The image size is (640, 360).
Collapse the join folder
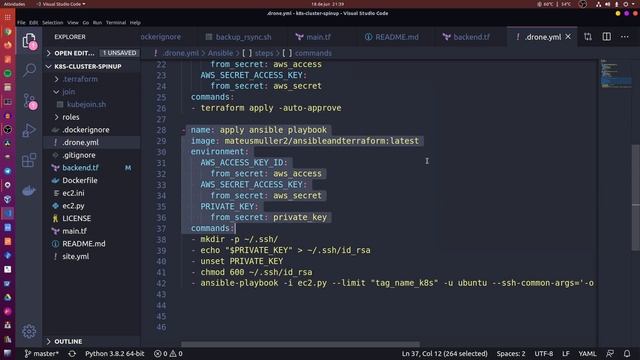tap(91, 91)
